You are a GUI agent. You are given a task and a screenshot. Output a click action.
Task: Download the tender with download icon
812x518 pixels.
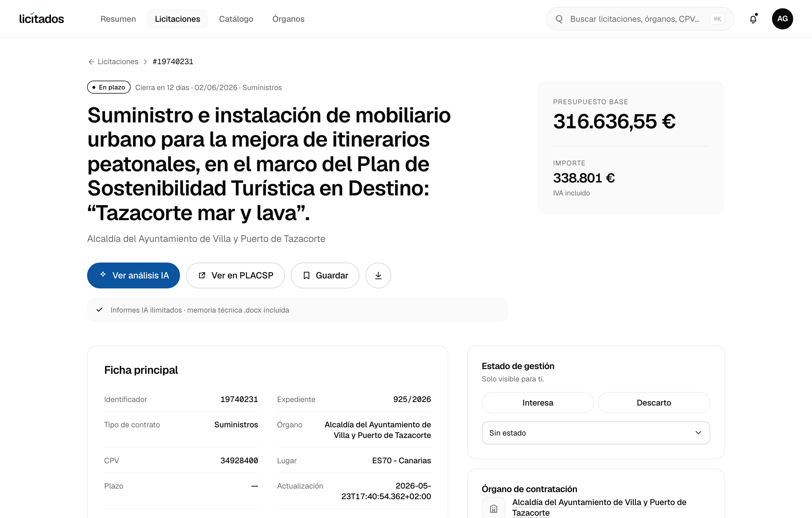378,275
